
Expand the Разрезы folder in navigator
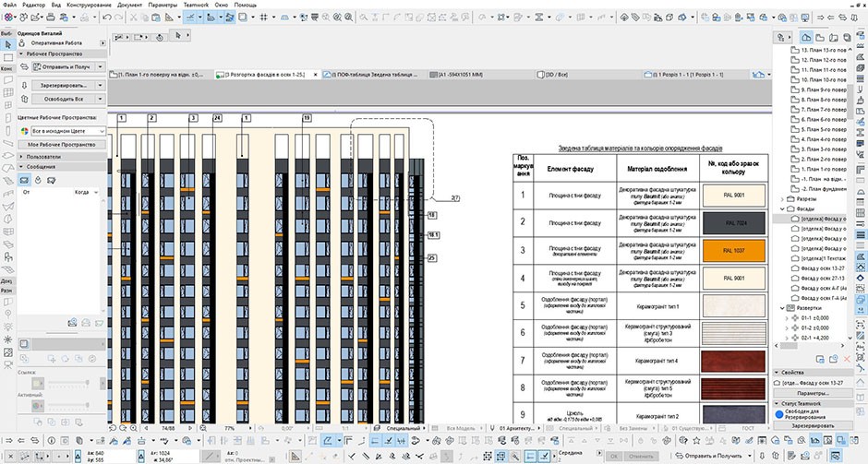783,198
